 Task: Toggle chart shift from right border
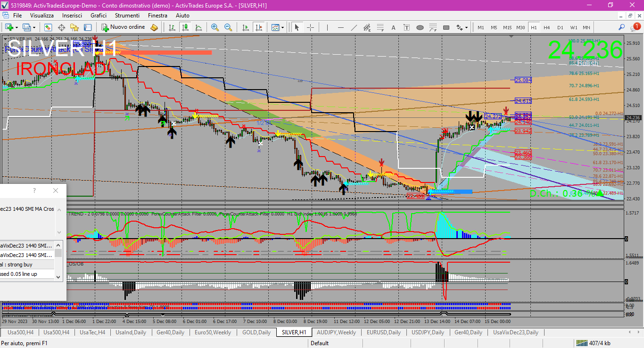click(259, 27)
